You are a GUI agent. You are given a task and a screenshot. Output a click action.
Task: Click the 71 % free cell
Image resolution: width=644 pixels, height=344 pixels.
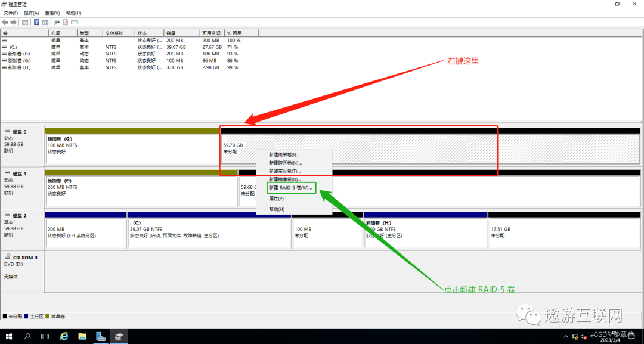click(x=233, y=47)
